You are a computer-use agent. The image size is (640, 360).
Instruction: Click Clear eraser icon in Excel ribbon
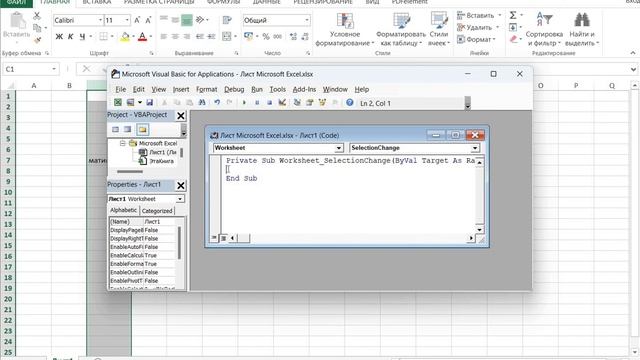tap(513, 39)
